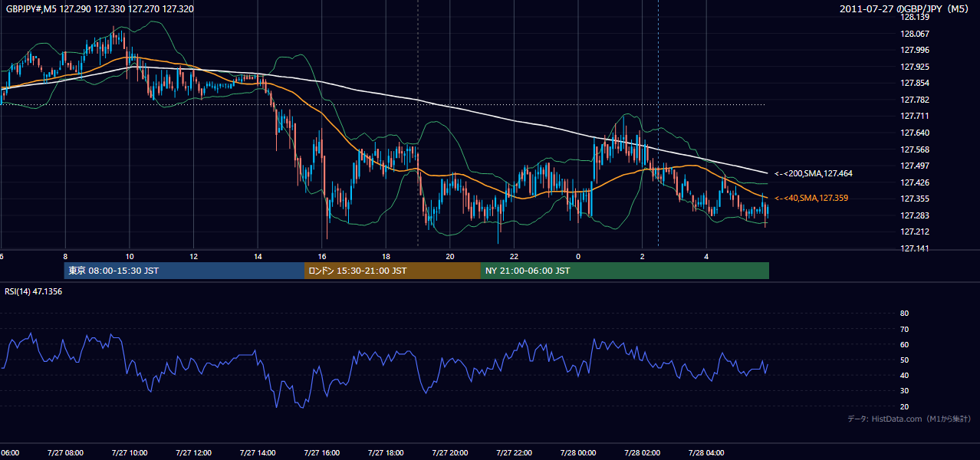980x460 pixels.
Task: Click bottom time label 7/28 04:00
Action: [706, 453]
